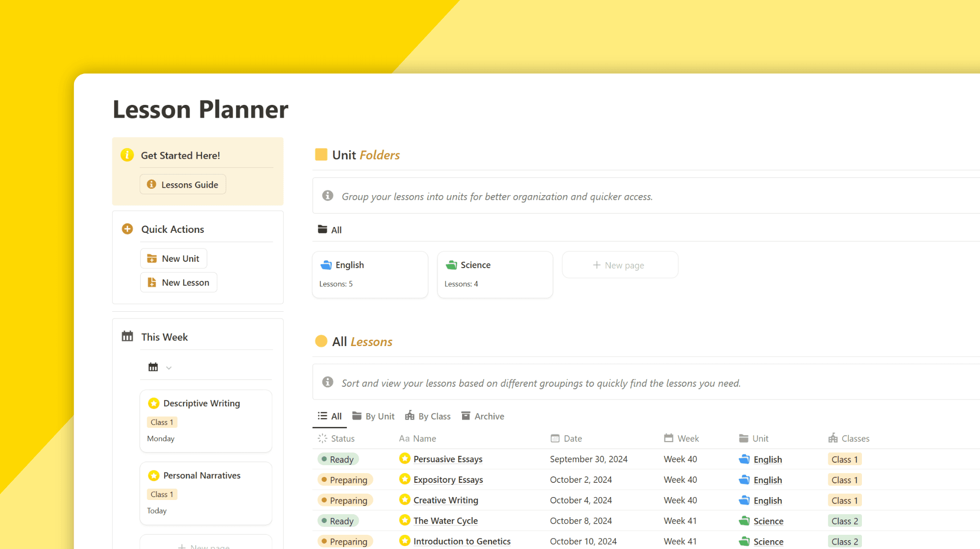980x549 pixels.
Task: Click the date October 4, 2024
Action: coord(581,500)
